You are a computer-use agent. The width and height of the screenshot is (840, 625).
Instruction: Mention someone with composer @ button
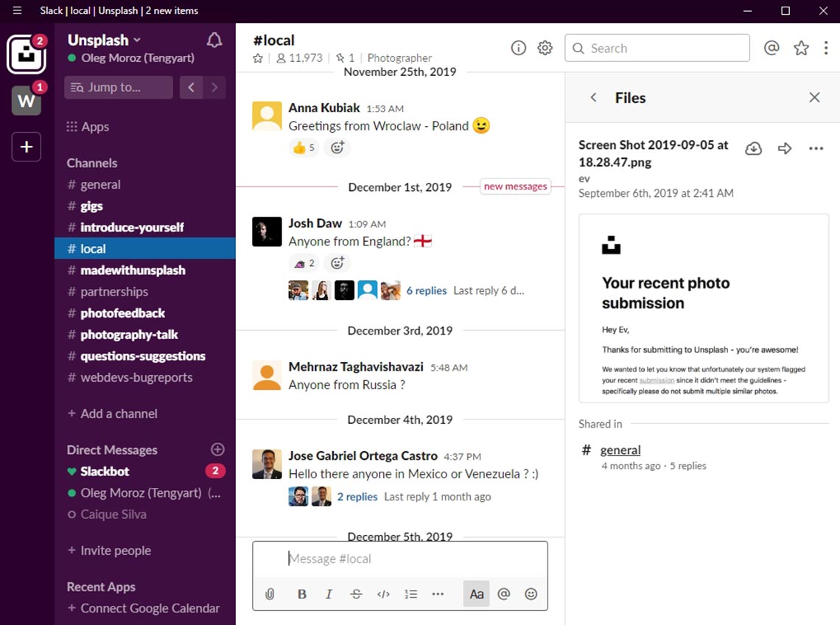click(503, 594)
